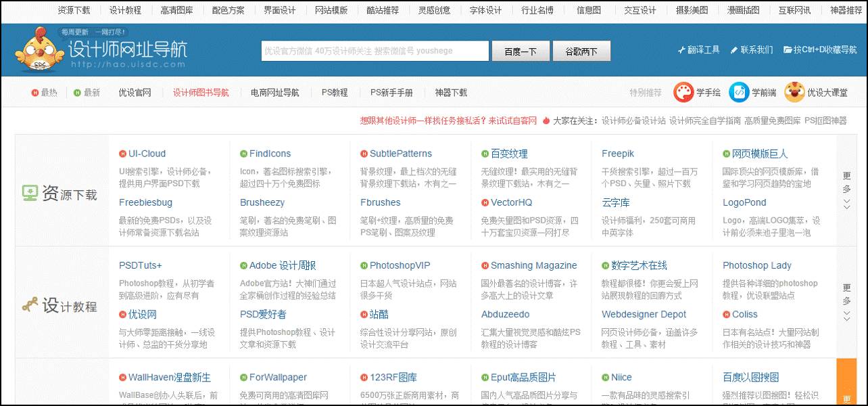Click the chicken logo in the header
868x406 pixels.
[37, 49]
